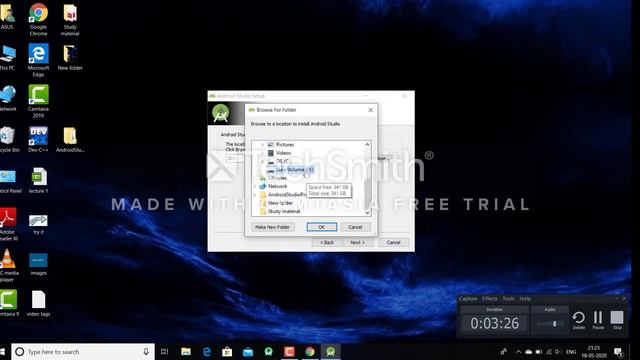Show hidden system tray icons chevron
640x360 pixels.
pyautogui.click(x=518, y=351)
